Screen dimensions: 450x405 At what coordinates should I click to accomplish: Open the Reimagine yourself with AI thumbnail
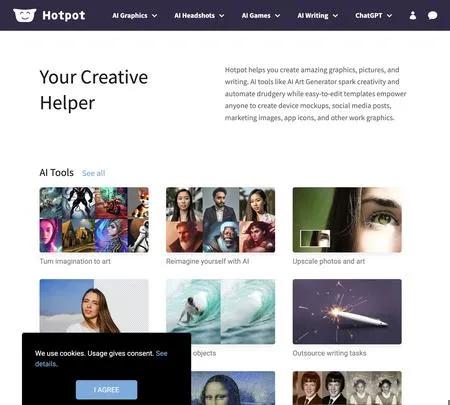coord(220,220)
